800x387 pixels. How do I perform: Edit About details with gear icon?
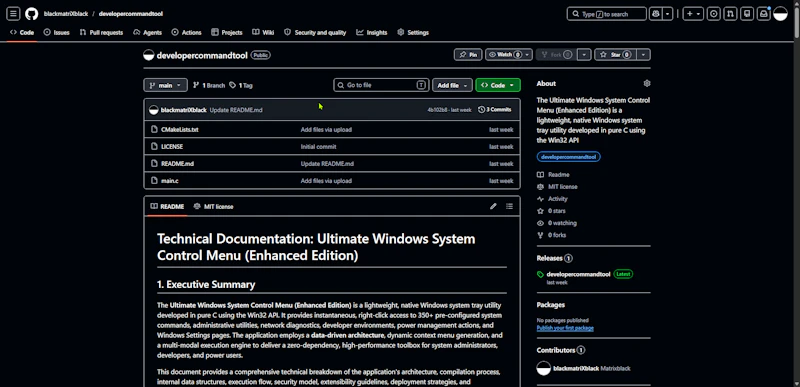[647, 83]
